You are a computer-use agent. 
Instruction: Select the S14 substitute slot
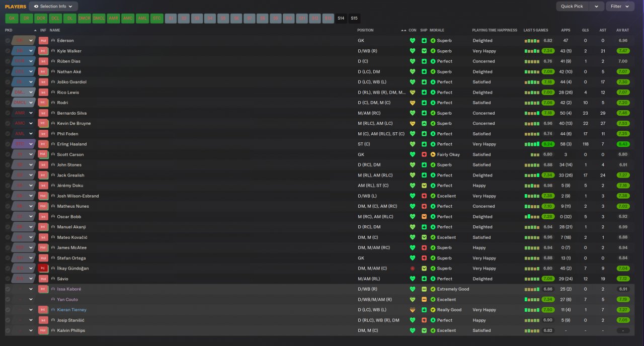341,18
